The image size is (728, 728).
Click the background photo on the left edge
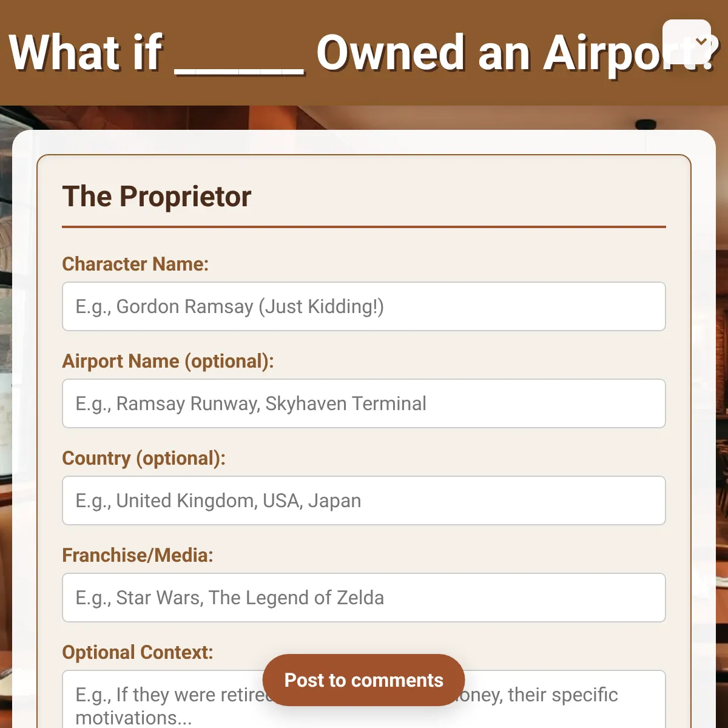5,425
